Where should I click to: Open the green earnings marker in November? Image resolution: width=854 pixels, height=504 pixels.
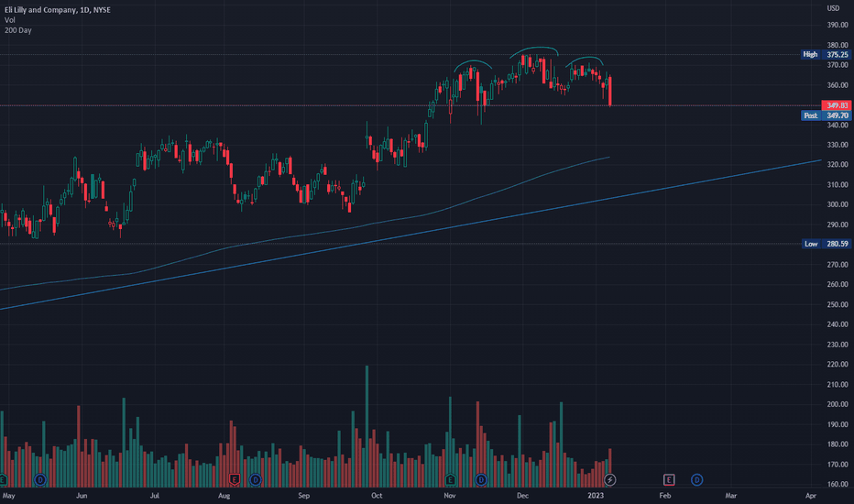[x=450, y=480]
